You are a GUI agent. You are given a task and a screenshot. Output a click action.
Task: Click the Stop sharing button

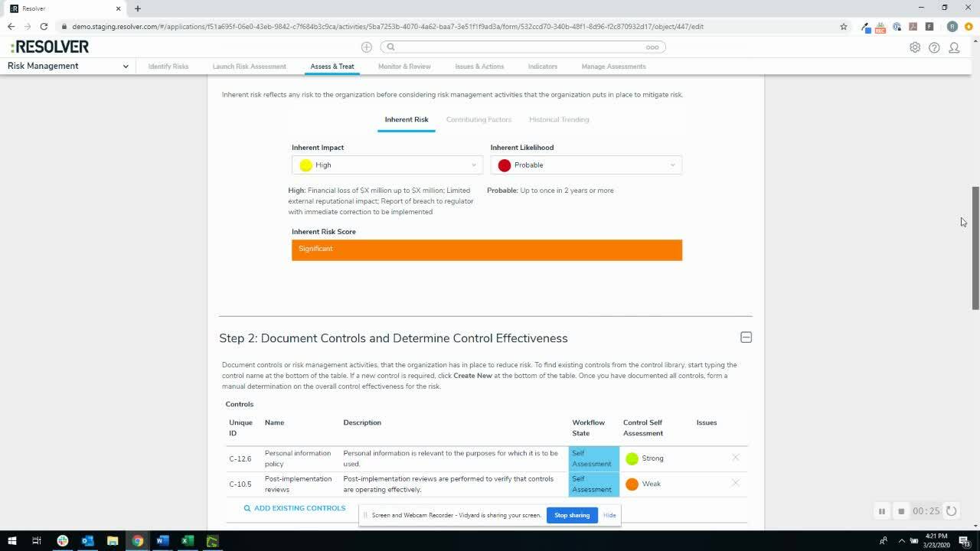572,515
